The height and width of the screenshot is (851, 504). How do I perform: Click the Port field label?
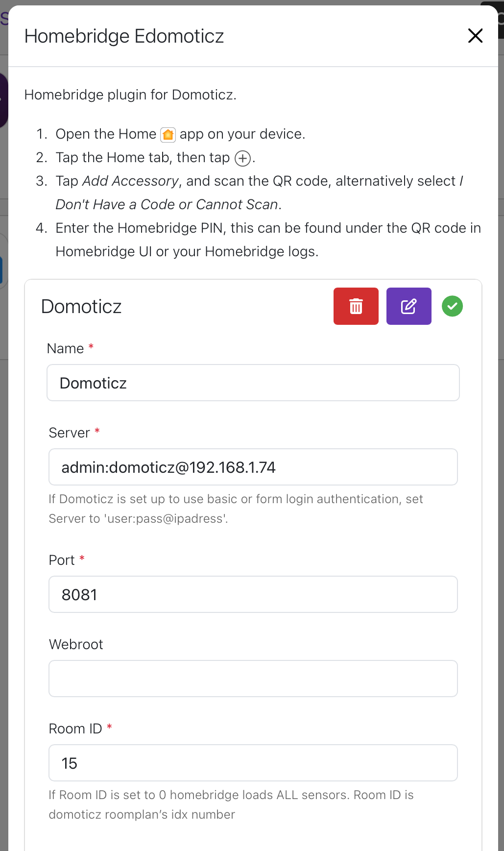click(62, 560)
